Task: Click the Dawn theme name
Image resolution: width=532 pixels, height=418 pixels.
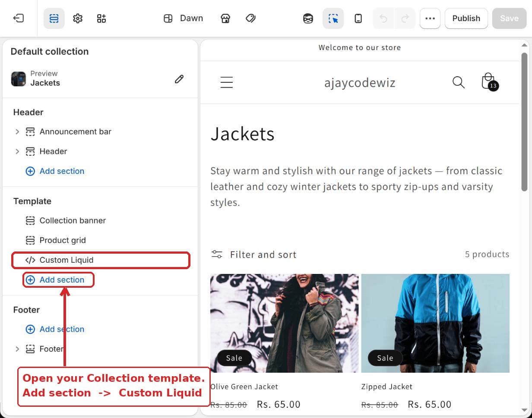Action: pyautogui.click(x=191, y=18)
